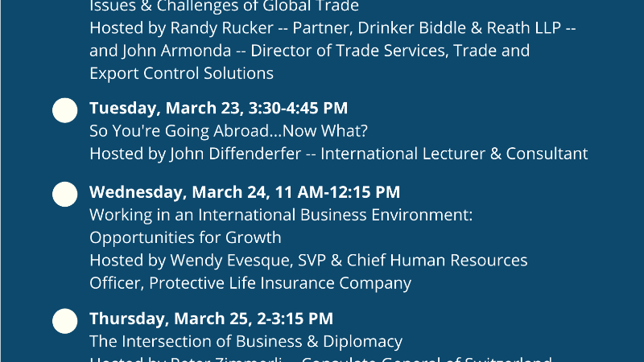Click the John Armonda Director of Trade Services line
Viewport: 644px width, 362px height.
click(310, 51)
